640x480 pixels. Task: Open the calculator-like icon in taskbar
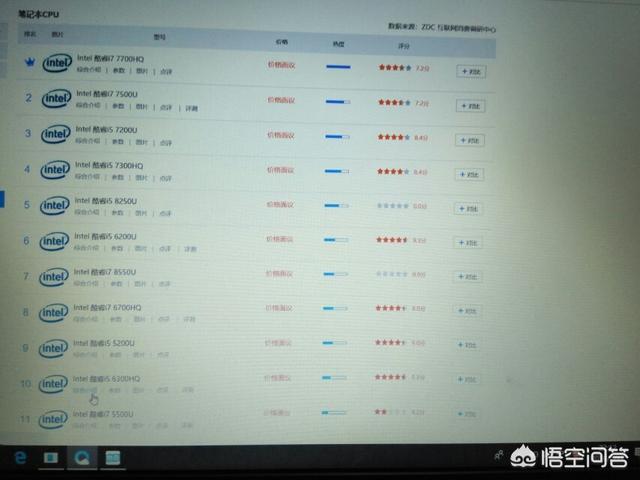coord(113,458)
